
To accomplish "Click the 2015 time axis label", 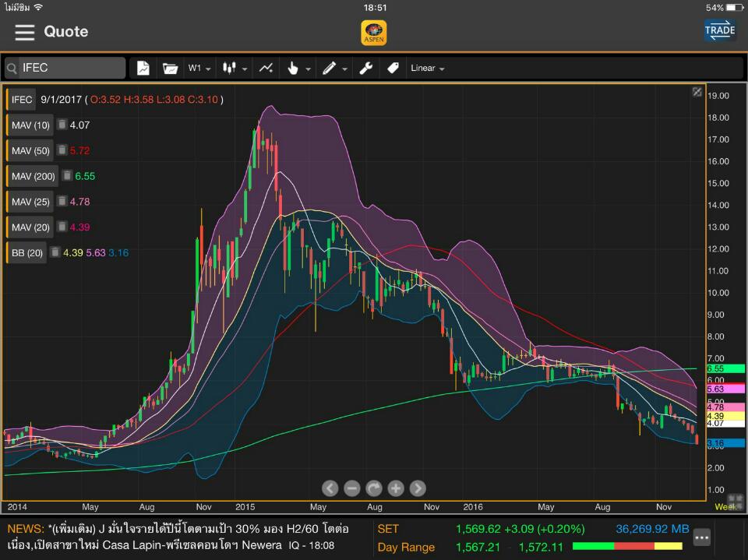I will 245,507.
